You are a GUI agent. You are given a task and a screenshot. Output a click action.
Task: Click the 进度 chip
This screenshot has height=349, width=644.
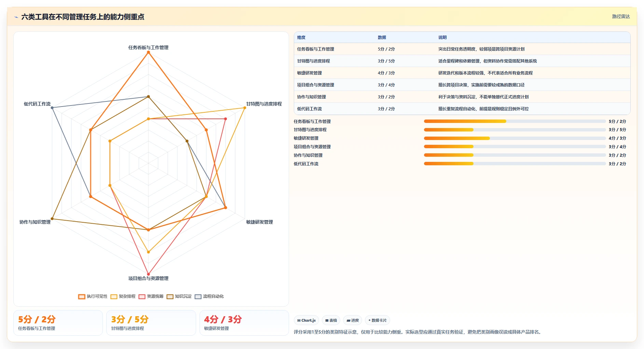pos(353,320)
